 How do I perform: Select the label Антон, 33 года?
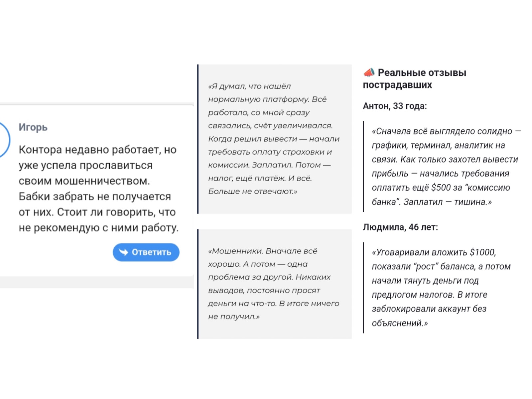(x=395, y=106)
